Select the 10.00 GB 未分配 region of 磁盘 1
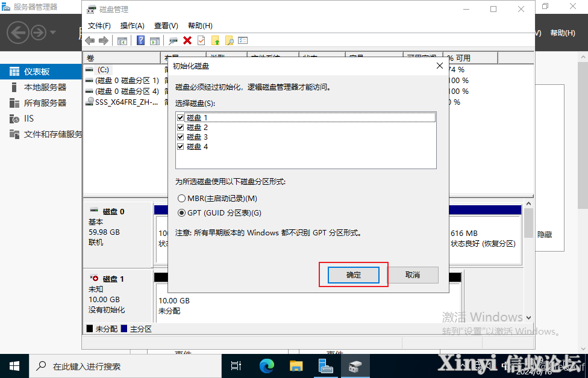The width and height of the screenshot is (588, 378). (308, 303)
